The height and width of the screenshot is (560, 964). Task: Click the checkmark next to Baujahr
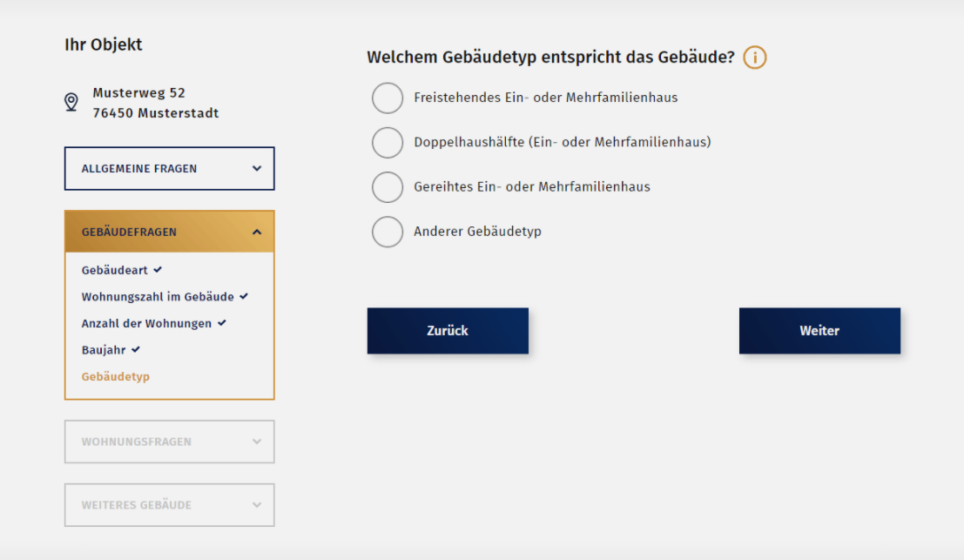tap(136, 350)
